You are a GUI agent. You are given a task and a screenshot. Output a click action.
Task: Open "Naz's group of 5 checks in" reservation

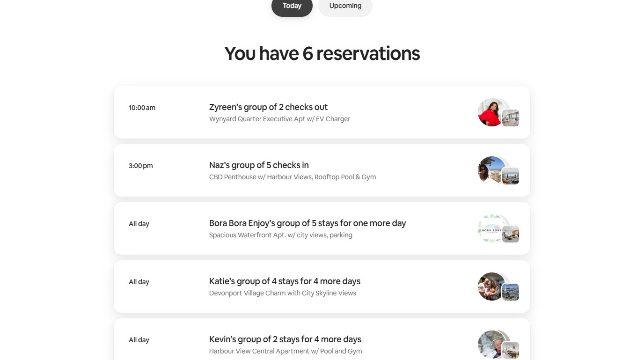coord(322,170)
